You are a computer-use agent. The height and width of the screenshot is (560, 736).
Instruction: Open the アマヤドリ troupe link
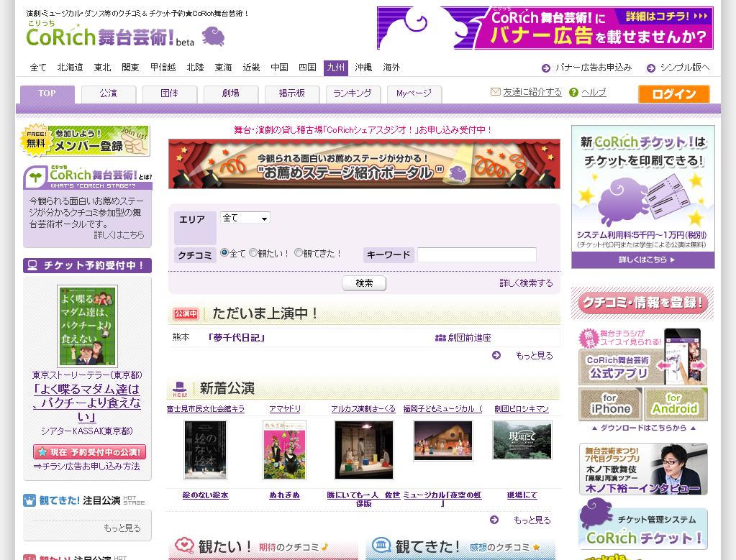(x=285, y=409)
